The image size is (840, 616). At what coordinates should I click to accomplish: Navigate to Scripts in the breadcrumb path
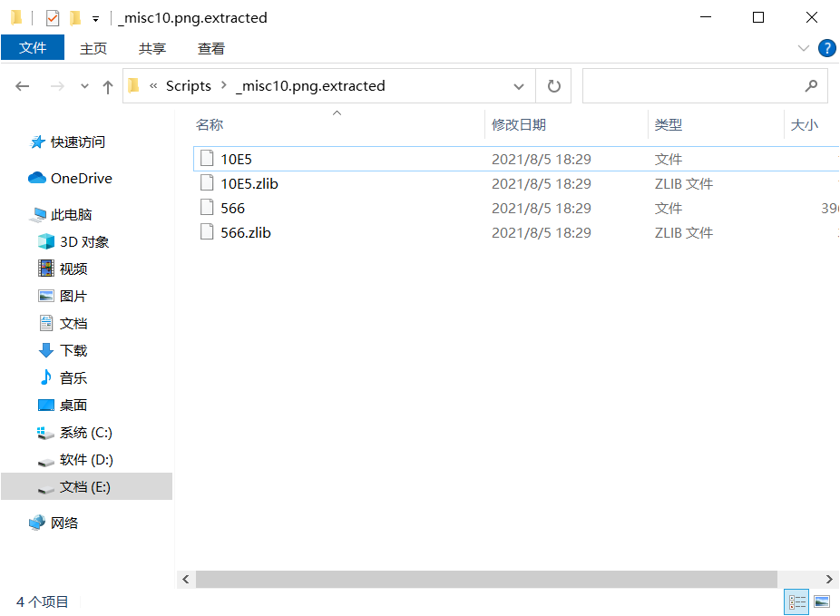tap(188, 85)
